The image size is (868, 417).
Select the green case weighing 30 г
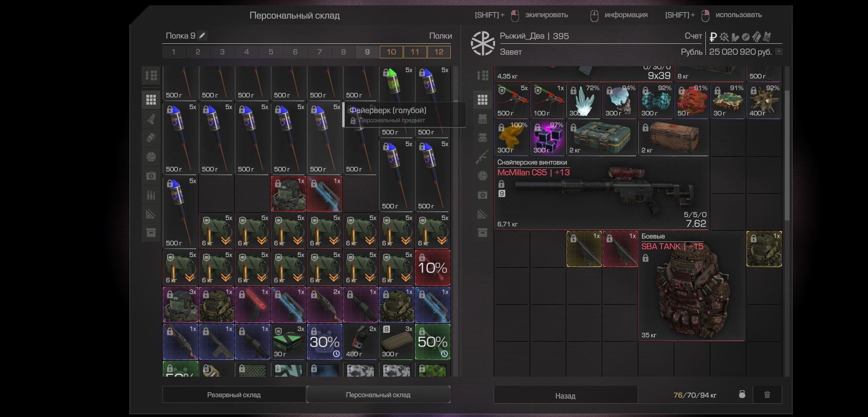289,342
